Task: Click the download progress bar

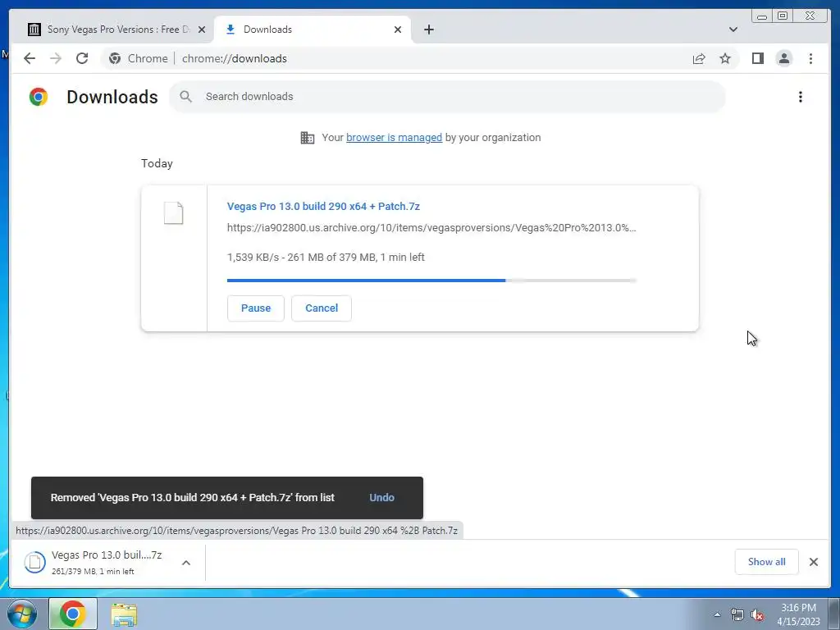Action: tap(431, 281)
